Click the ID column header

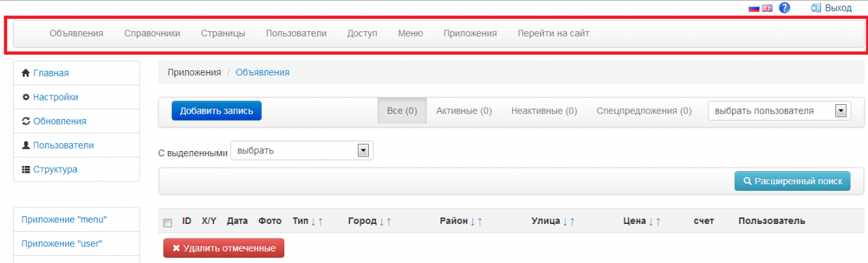click(x=187, y=221)
